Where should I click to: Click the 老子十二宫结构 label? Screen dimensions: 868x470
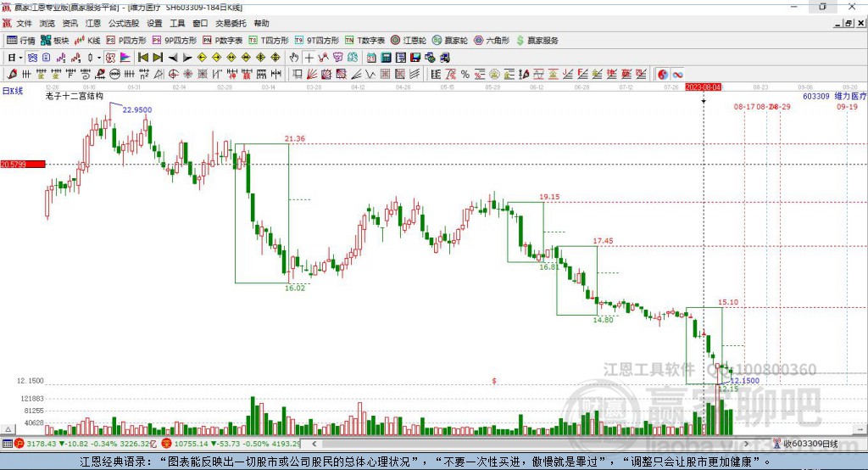point(75,96)
